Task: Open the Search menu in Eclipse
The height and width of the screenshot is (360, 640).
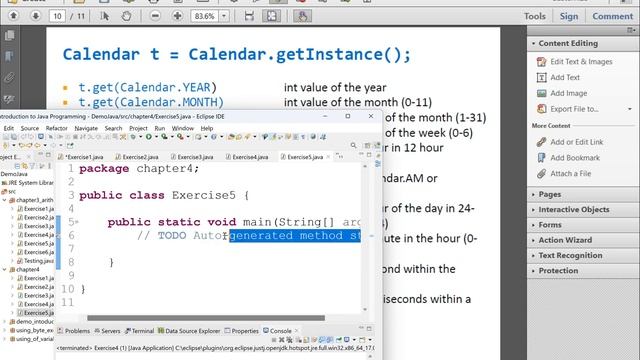Action: [113, 128]
